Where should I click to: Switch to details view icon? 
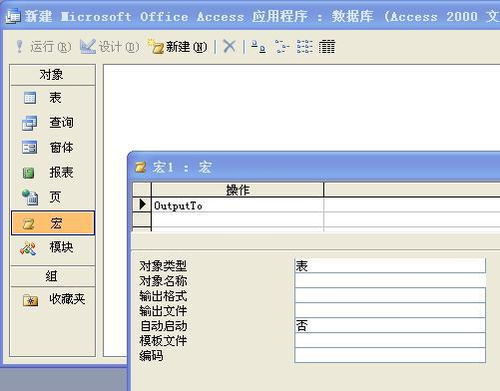[327, 47]
